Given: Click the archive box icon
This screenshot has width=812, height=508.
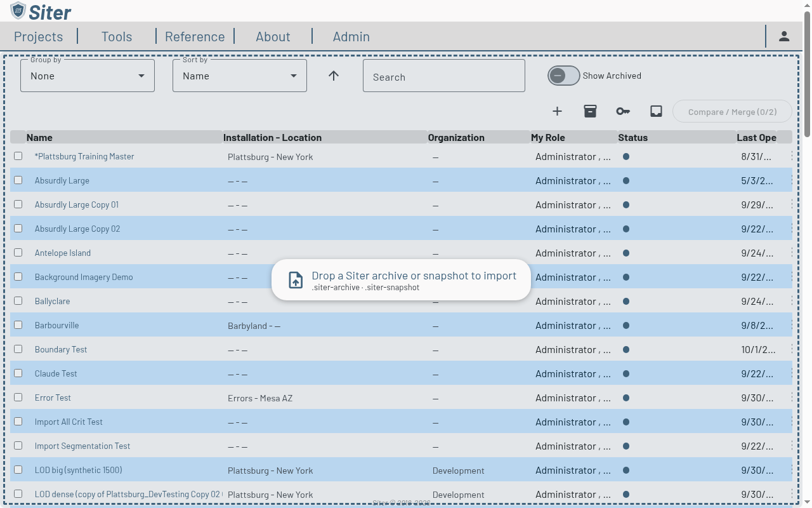Looking at the screenshot, I should pos(590,111).
